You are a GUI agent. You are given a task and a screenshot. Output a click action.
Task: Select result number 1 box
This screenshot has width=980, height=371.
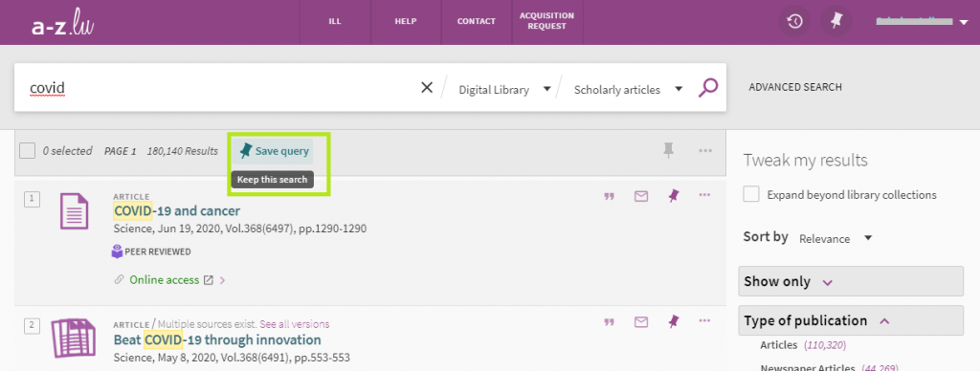pyautogui.click(x=32, y=199)
